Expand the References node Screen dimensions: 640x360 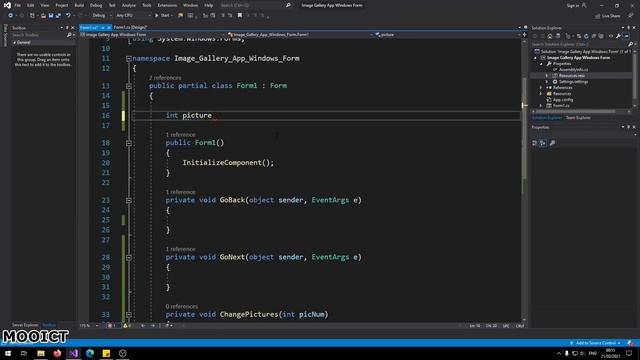click(541, 88)
